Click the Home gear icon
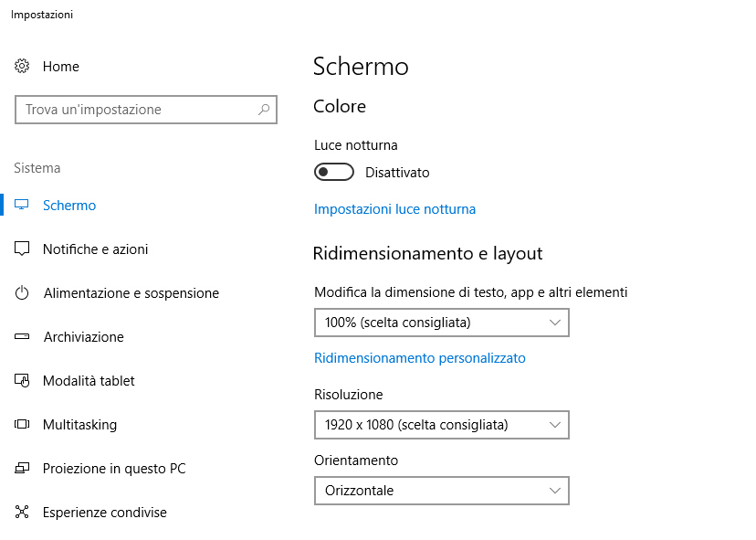 coord(22,66)
